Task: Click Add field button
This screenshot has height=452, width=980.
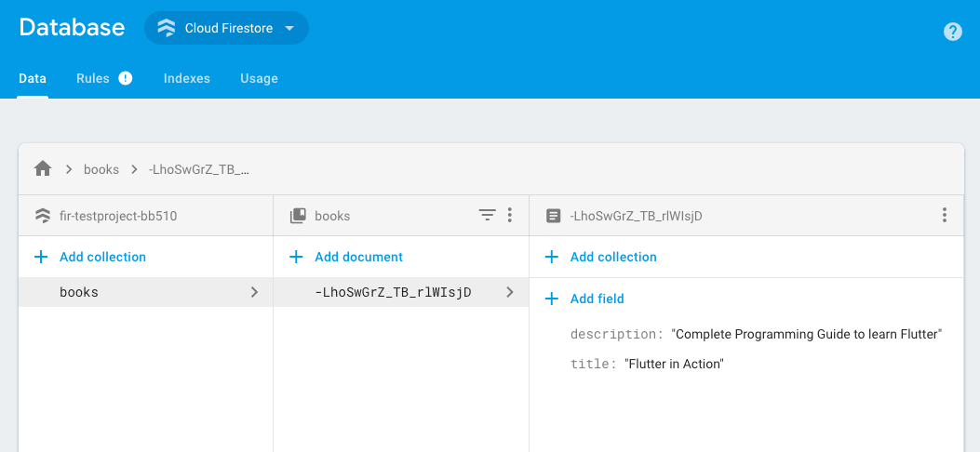Action: [x=584, y=299]
